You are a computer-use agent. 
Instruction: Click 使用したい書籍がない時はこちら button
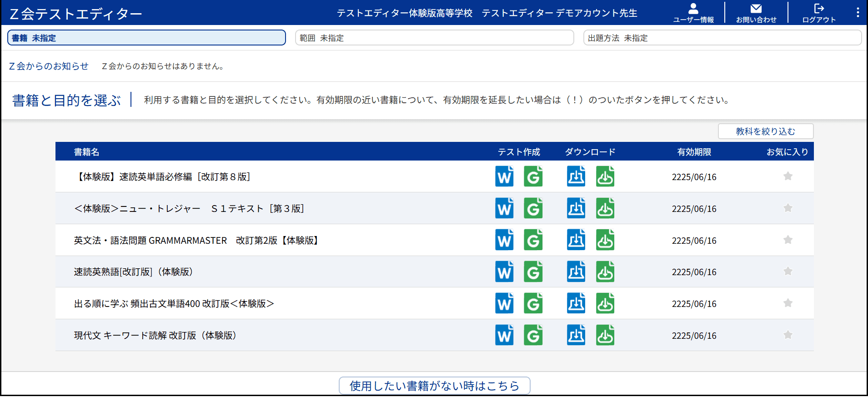[434, 386]
